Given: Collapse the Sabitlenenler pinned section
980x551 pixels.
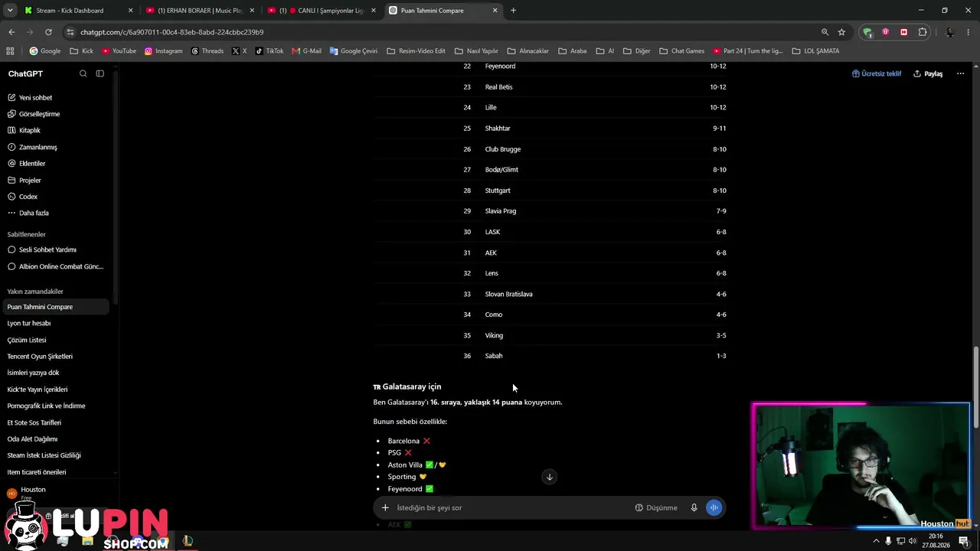Looking at the screenshot, I should point(27,234).
